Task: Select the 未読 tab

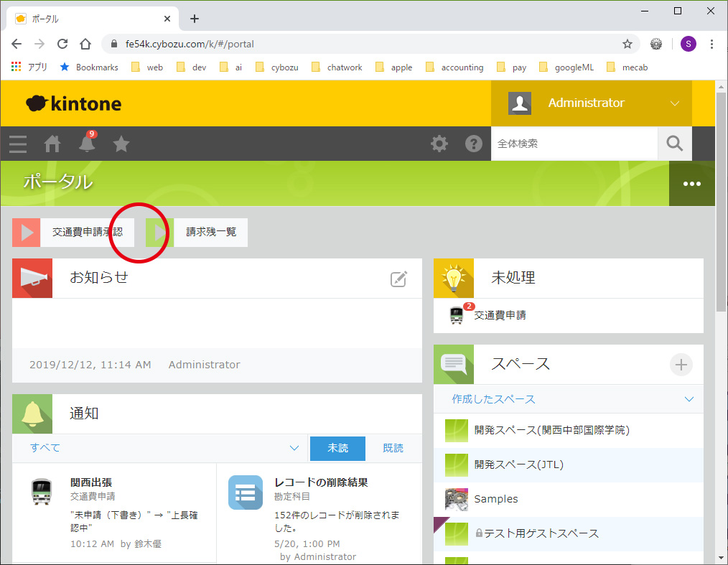Action: point(337,448)
